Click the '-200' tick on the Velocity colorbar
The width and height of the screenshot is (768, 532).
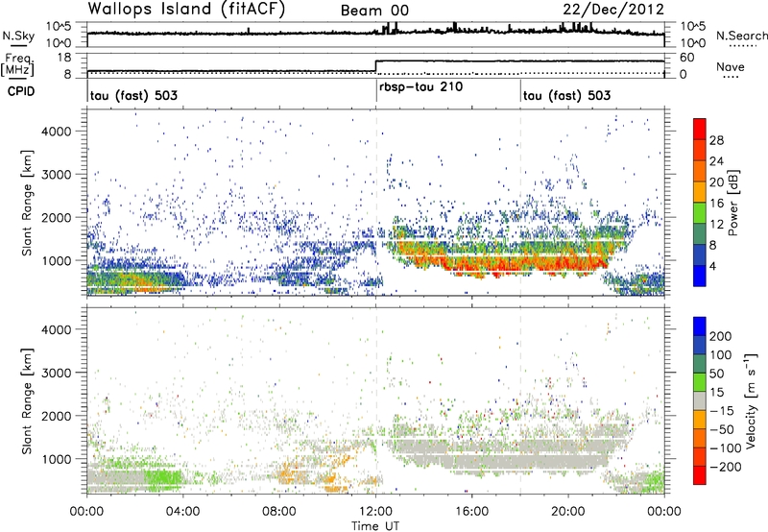coord(726,467)
